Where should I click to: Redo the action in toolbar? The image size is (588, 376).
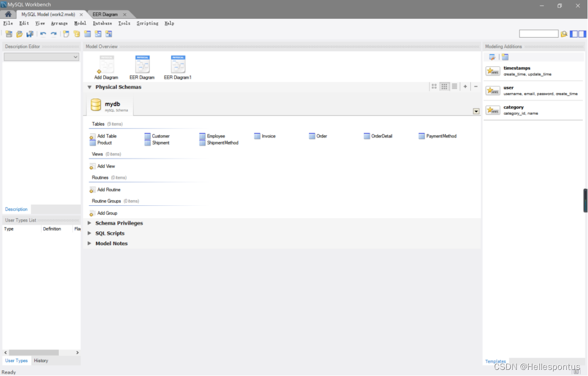[54, 34]
